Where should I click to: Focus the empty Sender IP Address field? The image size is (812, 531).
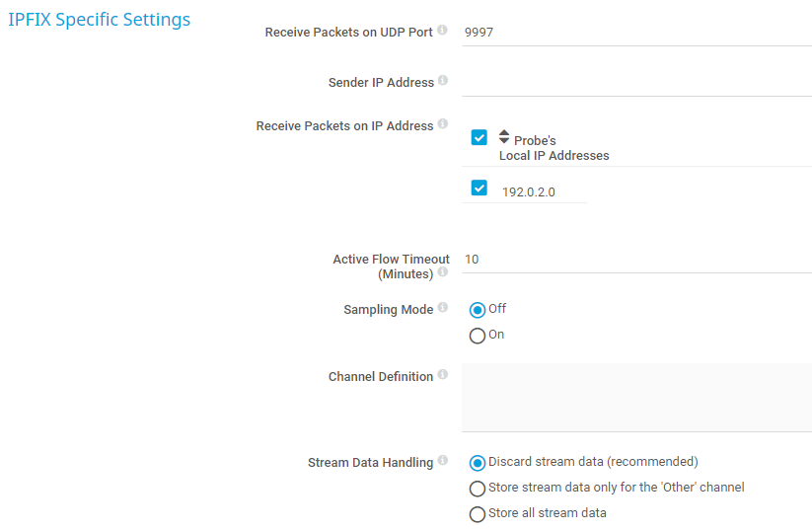(x=636, y=82)
